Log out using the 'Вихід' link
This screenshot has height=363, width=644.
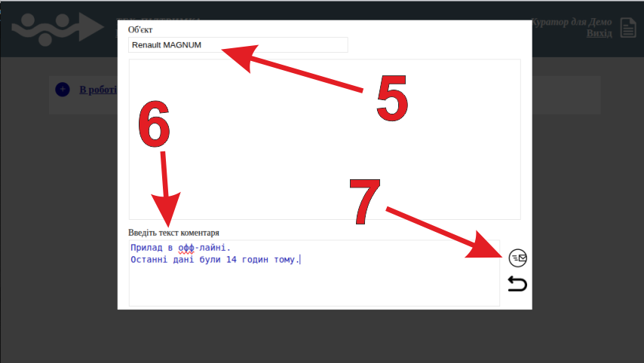[x=599, y=34]
